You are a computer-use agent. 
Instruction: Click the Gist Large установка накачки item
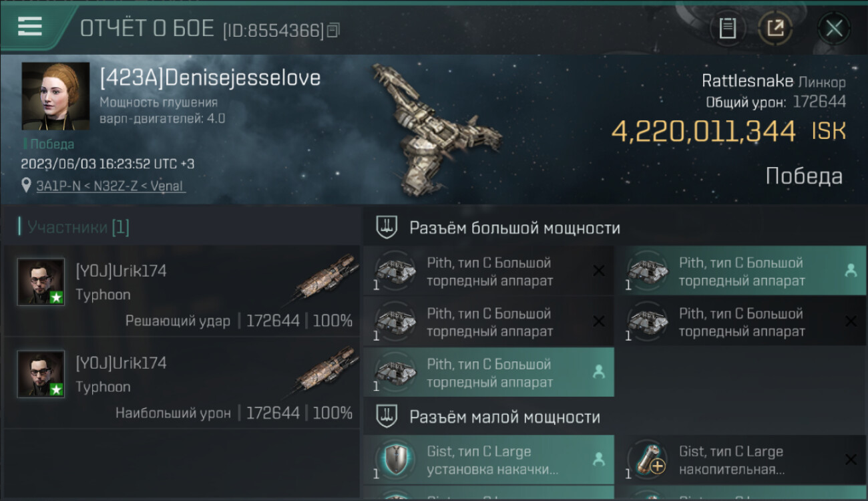click(489, 460)
